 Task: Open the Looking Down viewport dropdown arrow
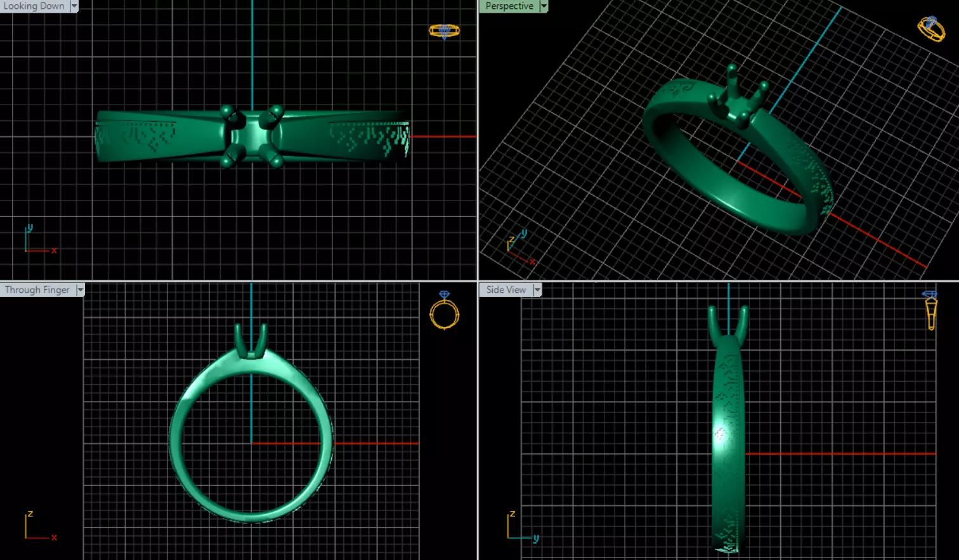tap(74, 6)
